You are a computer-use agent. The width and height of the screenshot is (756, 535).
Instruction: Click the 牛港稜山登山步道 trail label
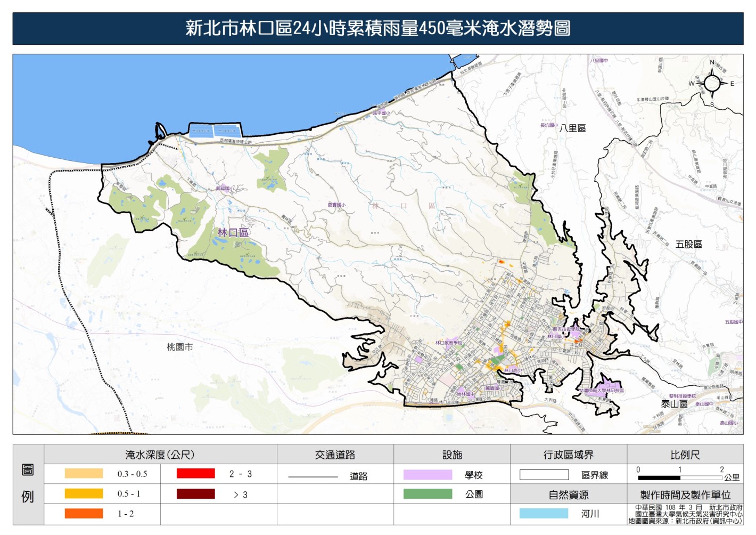(653, 99)
